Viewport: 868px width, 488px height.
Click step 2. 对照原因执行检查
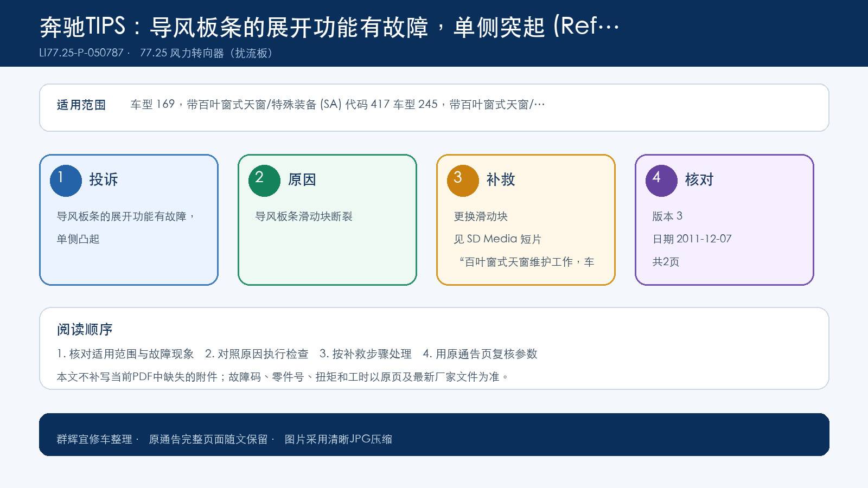coord(257,354)
